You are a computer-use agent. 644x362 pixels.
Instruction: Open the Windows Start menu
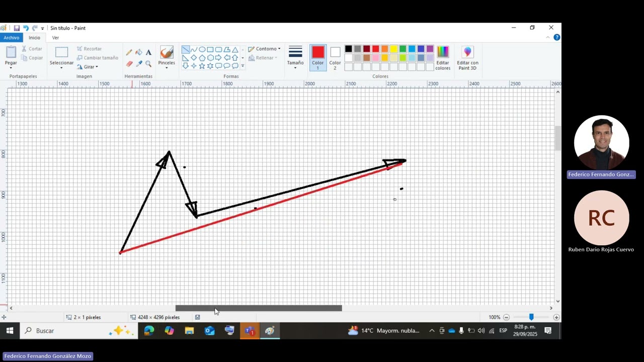[10, 330]
